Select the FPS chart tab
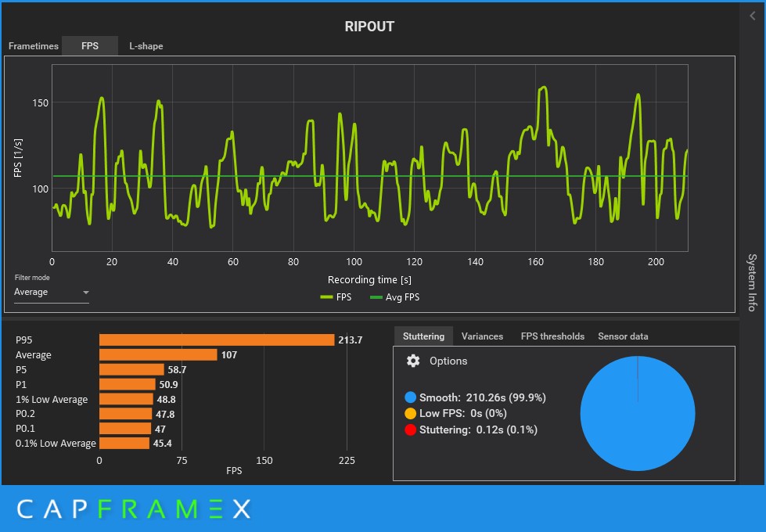The image size is (766, 532). (x=90, y=46)
